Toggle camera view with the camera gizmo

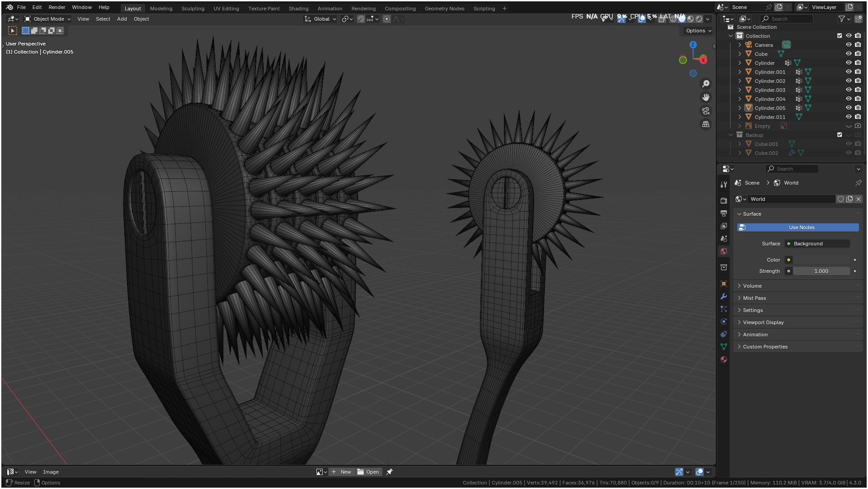pyautogui.click(x=706, y=111)
